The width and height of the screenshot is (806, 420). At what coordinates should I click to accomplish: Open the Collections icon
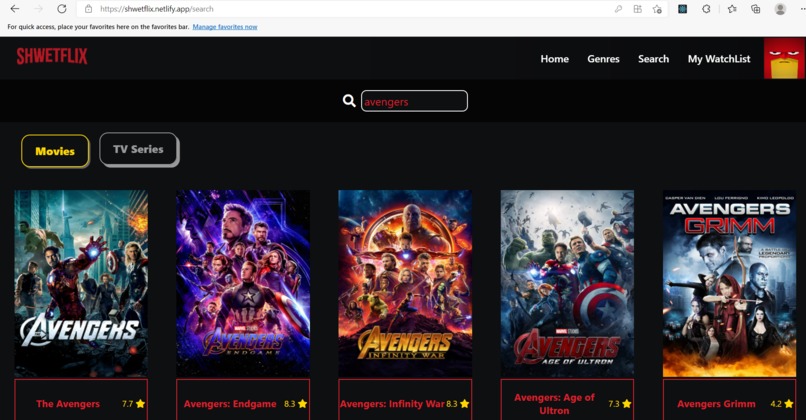pyautogui.click(x=756, y=9)
